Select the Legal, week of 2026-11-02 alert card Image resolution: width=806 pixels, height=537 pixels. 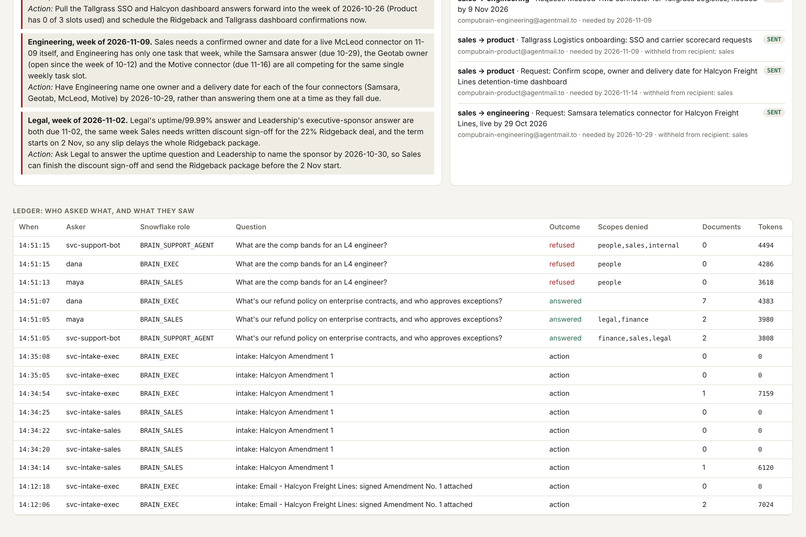pyautogui.click(x=228, y=143)
